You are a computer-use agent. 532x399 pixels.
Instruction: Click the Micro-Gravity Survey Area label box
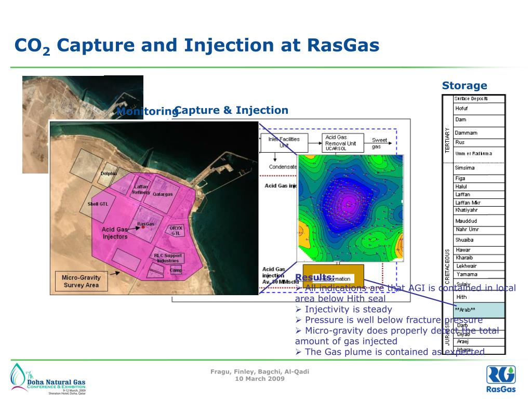coord(81,281)
